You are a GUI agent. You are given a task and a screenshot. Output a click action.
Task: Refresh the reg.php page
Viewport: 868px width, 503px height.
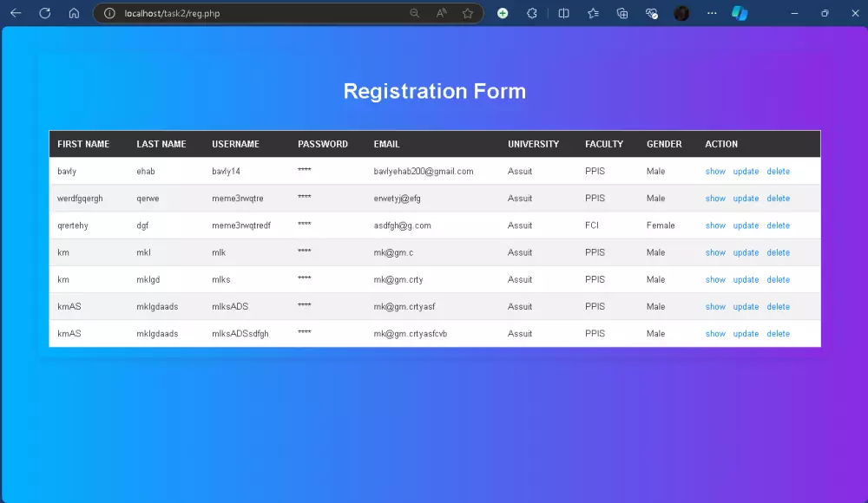(x=44, y=13)
